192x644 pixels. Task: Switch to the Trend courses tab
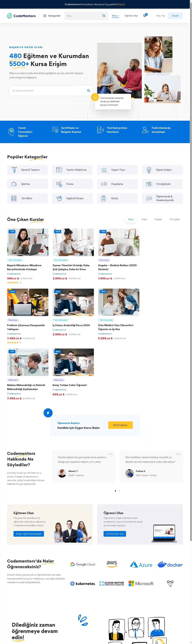[144, 219]
